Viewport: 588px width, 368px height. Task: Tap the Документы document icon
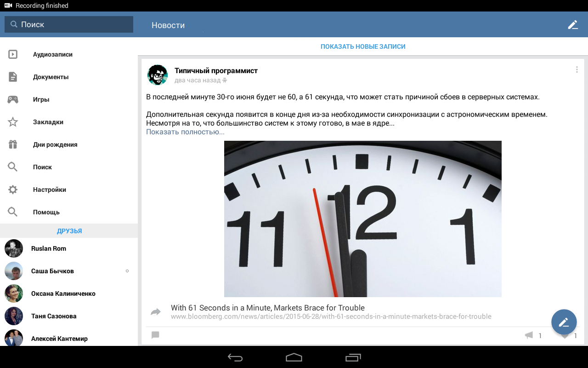click(13, 77)
